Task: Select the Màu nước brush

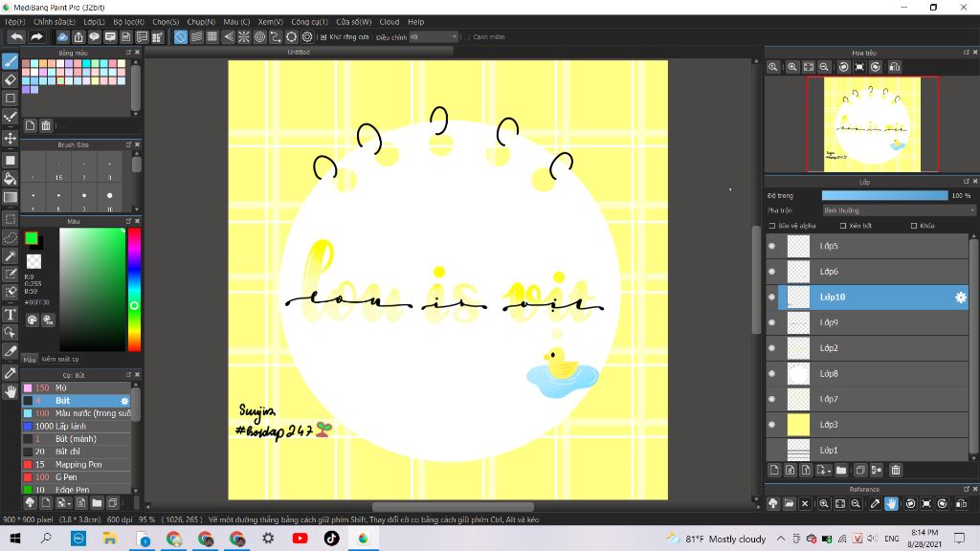Action: [x=77, y=413]
